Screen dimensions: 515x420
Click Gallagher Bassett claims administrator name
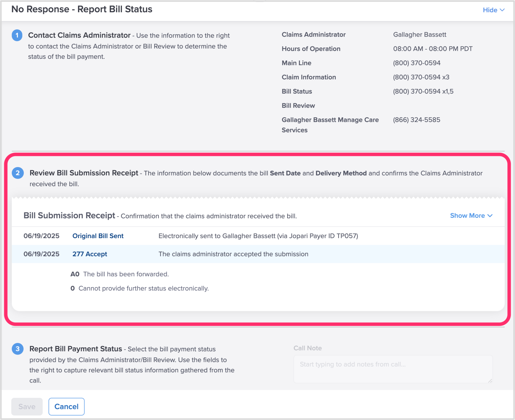pyautogui.click(x=419, y=34)
